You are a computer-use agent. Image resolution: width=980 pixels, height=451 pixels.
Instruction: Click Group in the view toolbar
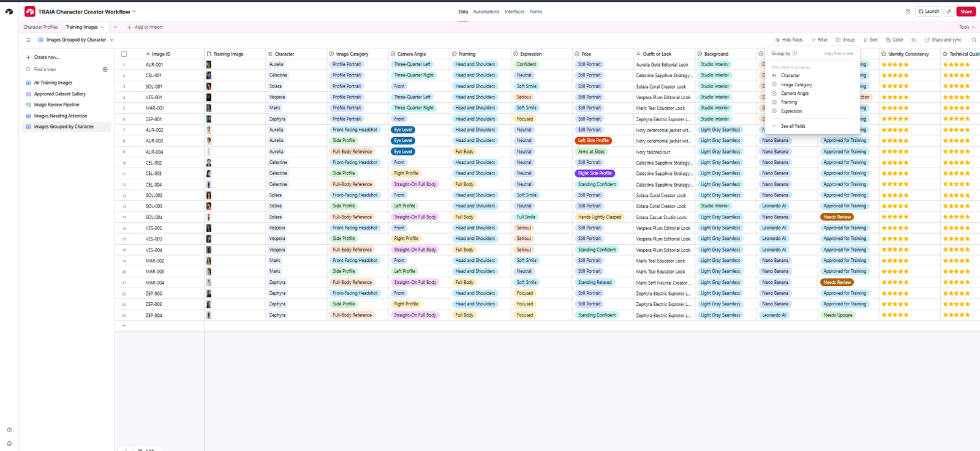click(845, 40)
